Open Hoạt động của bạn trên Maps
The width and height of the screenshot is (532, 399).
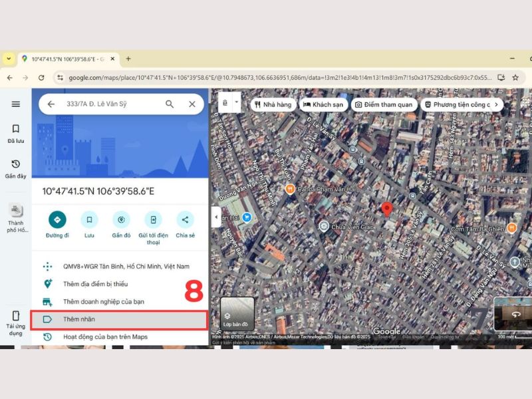pyautogui.click(x=120, y=337)
